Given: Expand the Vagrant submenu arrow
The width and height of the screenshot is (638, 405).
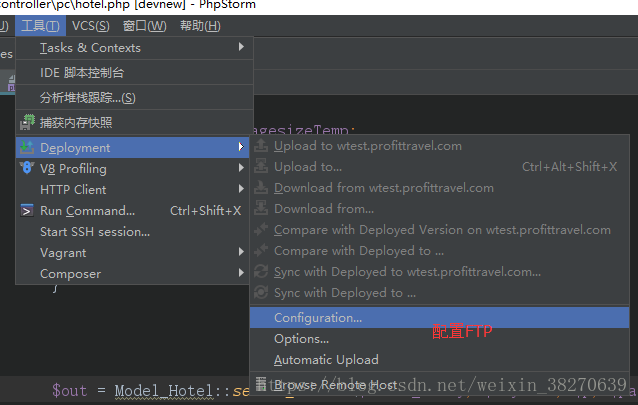Looking at the screenshot, I should (x=241, y=252).
